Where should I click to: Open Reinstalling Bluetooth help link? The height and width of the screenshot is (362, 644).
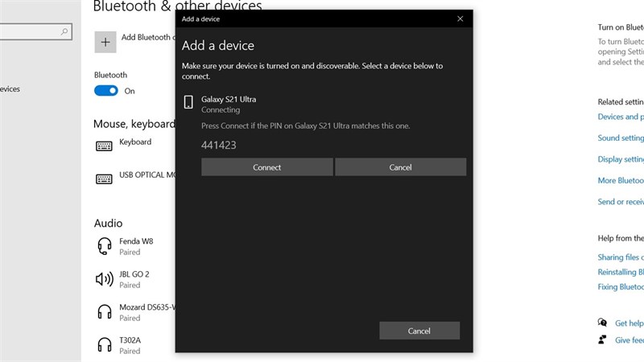(621, 272)
